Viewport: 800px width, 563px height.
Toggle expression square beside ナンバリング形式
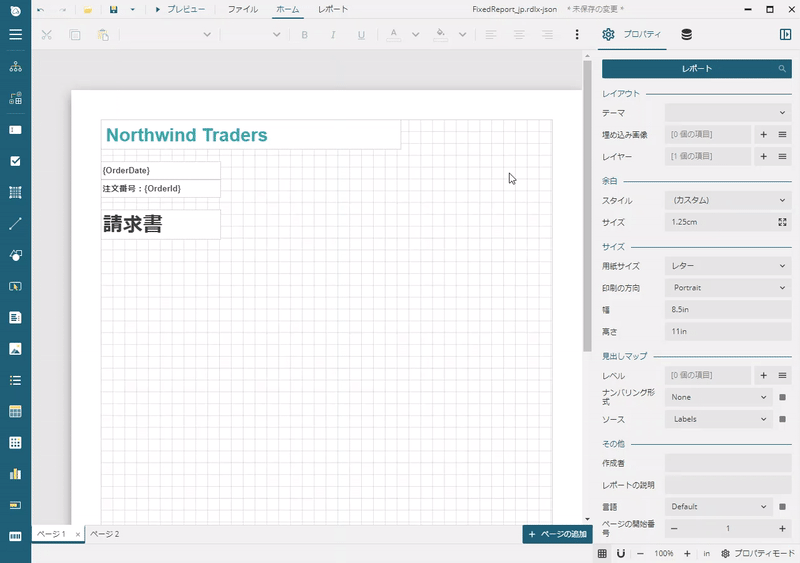(782, 397)
